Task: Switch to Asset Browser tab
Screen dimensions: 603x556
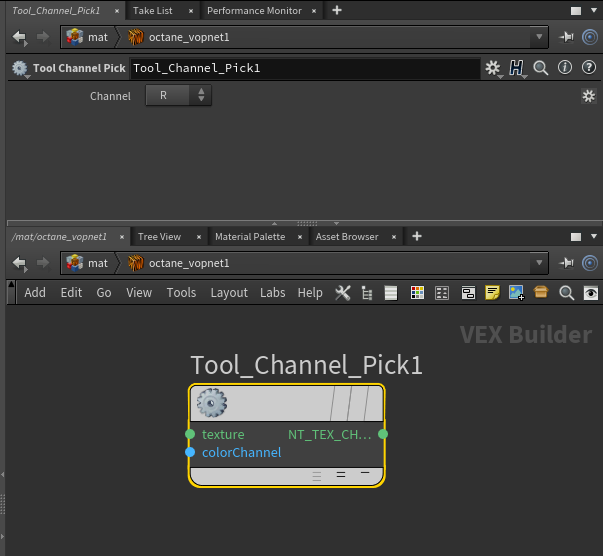Action: tap(347, 237)
